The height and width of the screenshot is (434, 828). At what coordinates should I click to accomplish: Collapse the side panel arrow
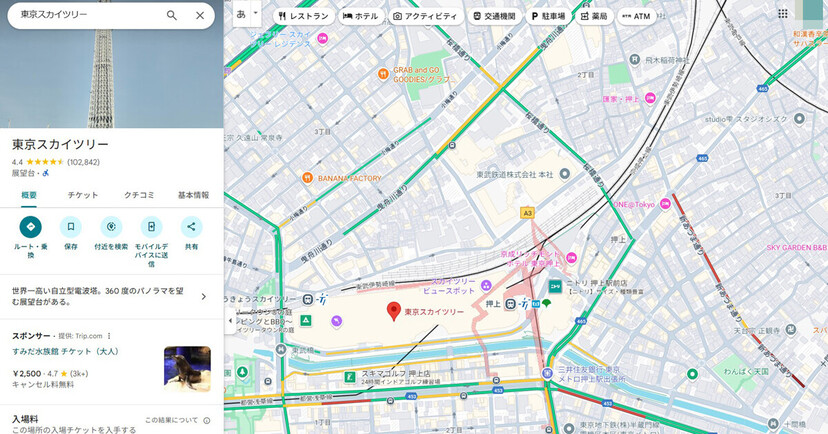click(x=230, y=320)
